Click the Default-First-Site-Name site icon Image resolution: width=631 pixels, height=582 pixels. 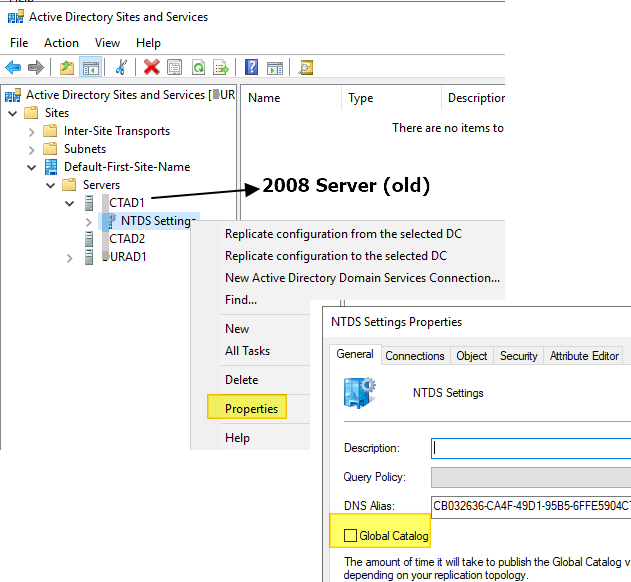click(51, 167)
